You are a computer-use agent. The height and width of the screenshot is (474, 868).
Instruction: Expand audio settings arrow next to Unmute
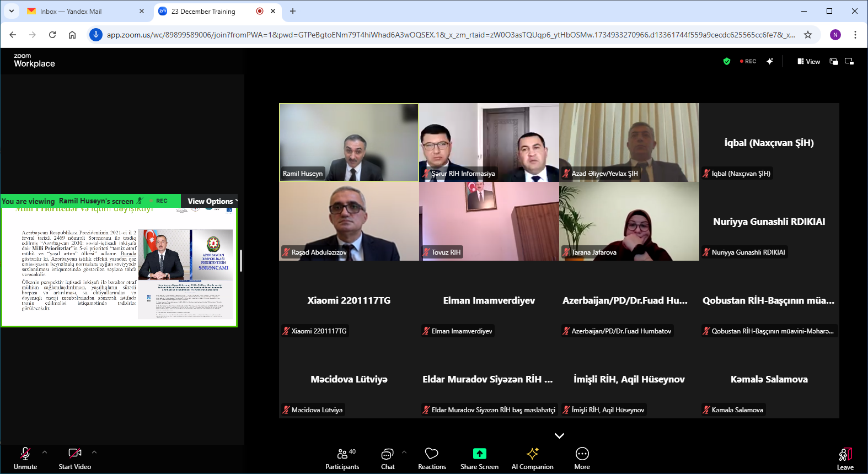tap(45, 452)
